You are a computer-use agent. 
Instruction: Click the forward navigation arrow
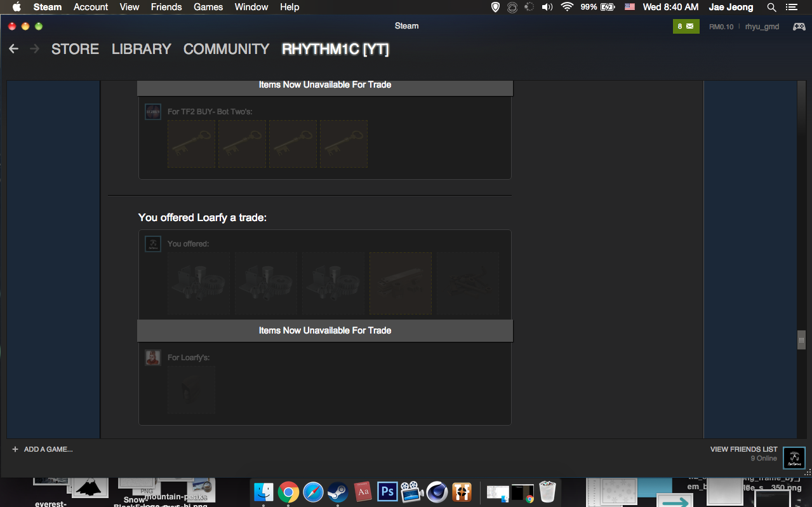tap(35, 49)
